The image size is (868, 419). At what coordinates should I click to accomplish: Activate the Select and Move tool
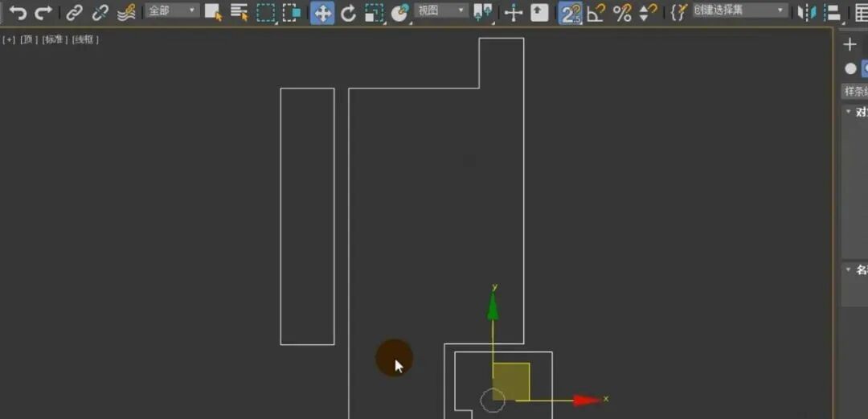pyautogui.click(x=322, y=13)
